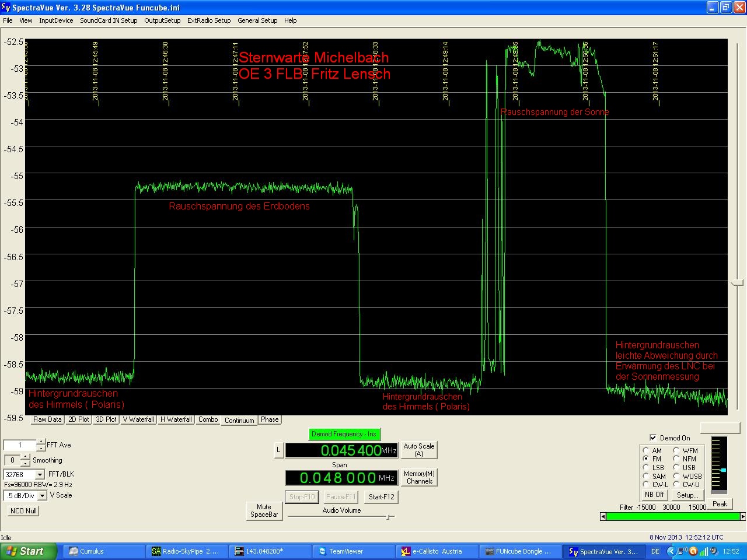
Task: Click the Auto Scale (A) button
Action: [x=419, y=450]
